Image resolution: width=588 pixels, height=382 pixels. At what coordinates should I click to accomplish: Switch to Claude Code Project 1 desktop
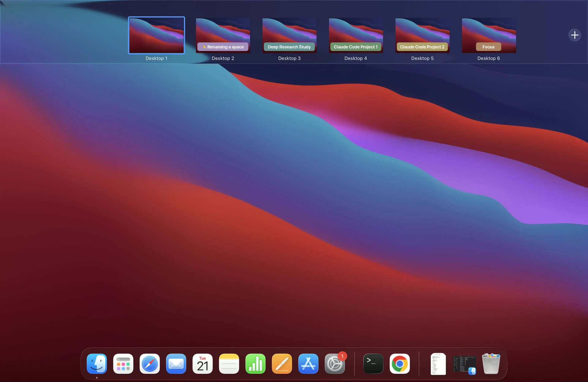tap(356, 35)
